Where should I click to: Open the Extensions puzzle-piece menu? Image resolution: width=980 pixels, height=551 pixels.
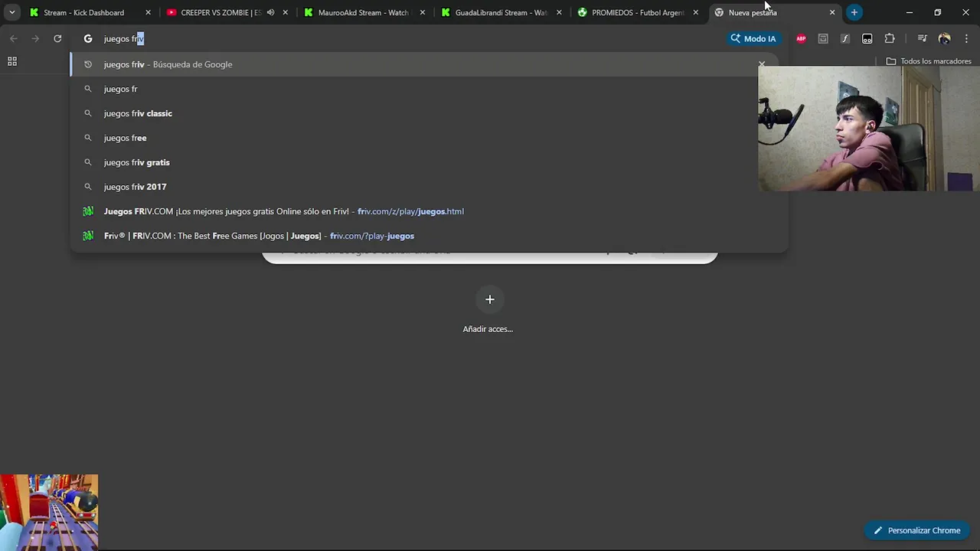click(x=890, y=38)
